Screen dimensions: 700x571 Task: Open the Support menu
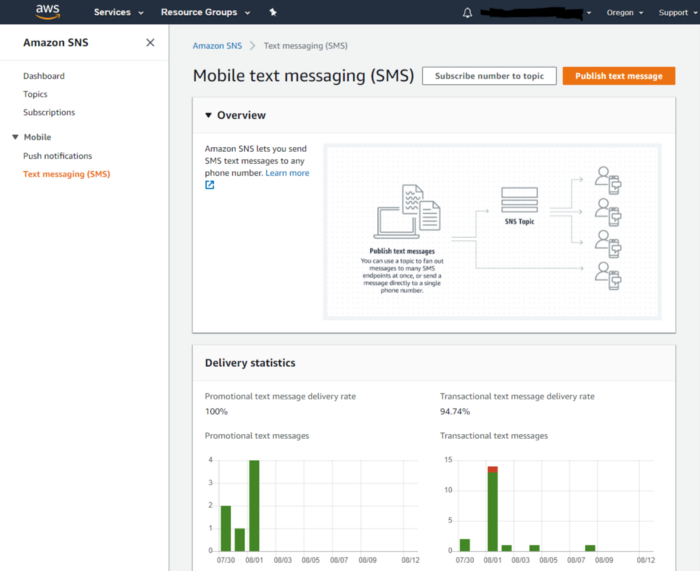tap(678, 13)
